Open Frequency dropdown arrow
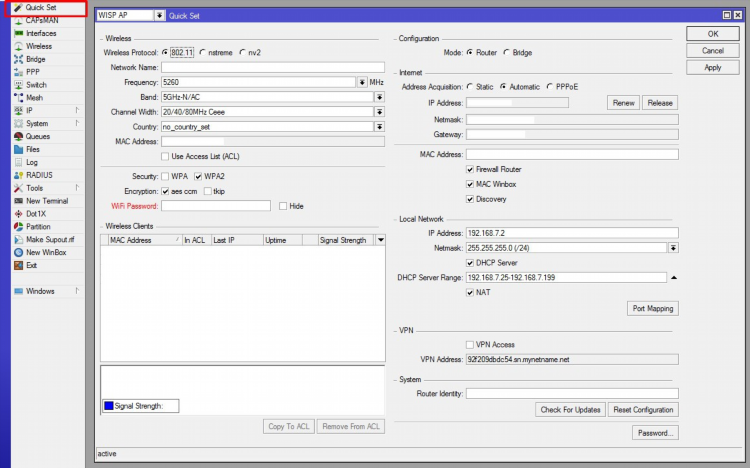The height and width of the screenshot is (468, 750). (362, 82)
